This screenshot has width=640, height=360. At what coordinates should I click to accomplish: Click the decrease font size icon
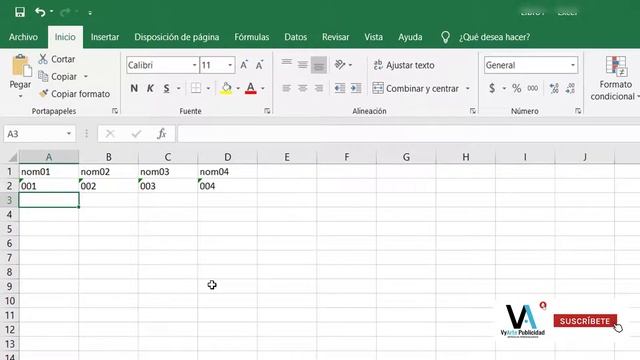(x=260, y=65)
